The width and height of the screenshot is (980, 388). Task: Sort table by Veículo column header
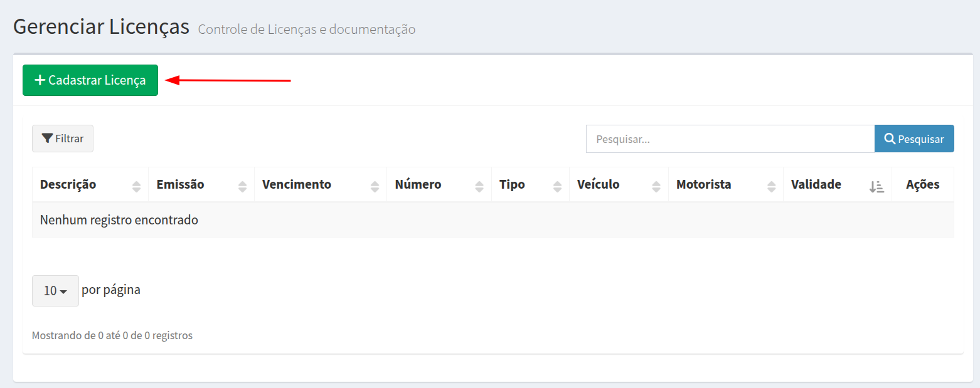click(x=598, y=185)
